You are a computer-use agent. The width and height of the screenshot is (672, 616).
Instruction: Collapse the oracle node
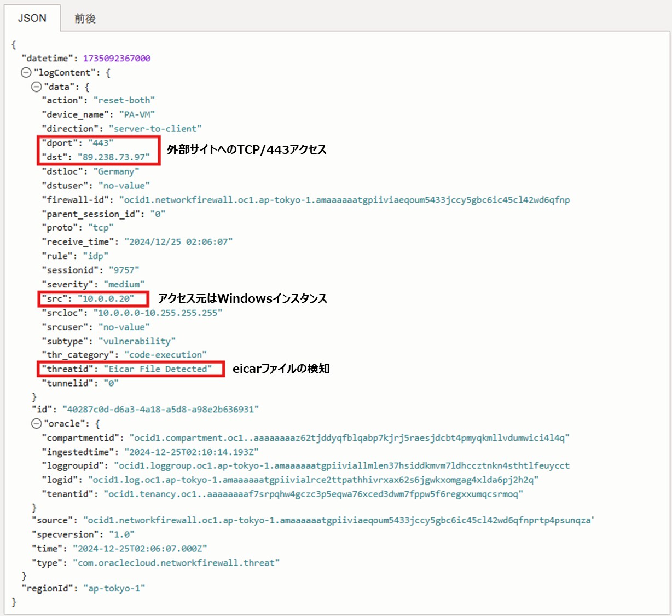click(x=36, y=423)
